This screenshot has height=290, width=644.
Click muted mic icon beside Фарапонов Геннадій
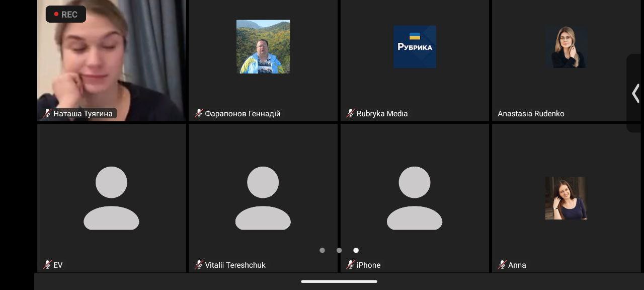199,113
